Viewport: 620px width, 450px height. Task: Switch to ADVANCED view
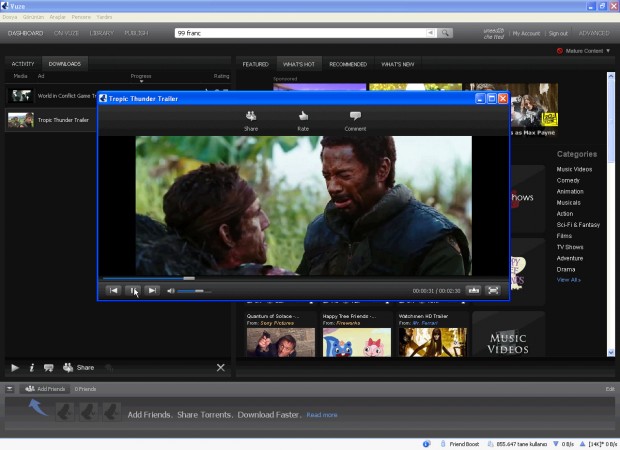(x=594, y=33)
